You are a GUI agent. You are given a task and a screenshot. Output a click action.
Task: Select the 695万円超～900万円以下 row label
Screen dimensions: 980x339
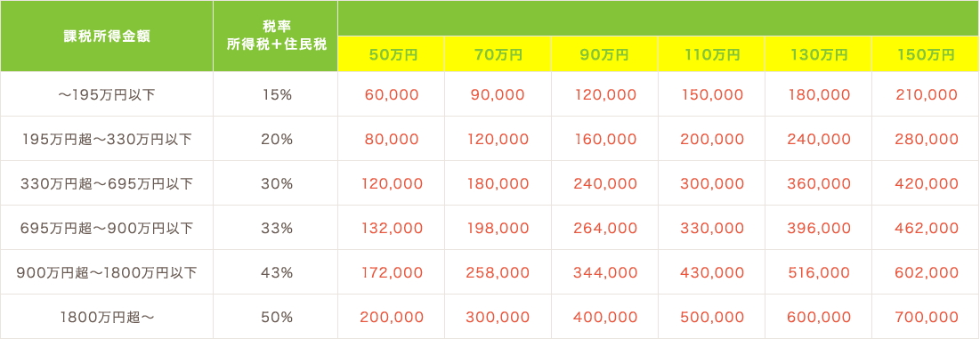coord(107,228)
